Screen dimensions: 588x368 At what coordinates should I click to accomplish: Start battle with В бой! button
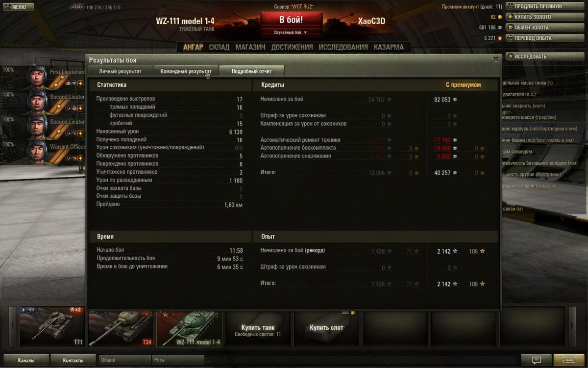coord(291,20)
